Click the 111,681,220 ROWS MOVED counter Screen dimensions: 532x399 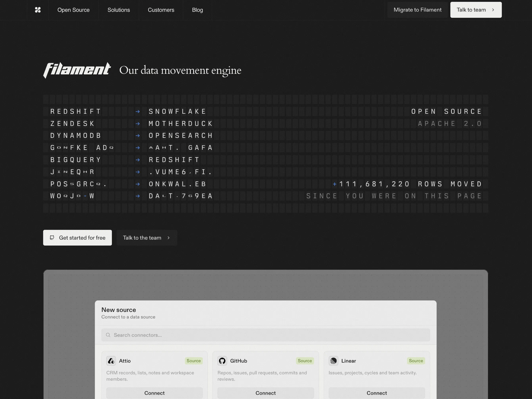407,184
